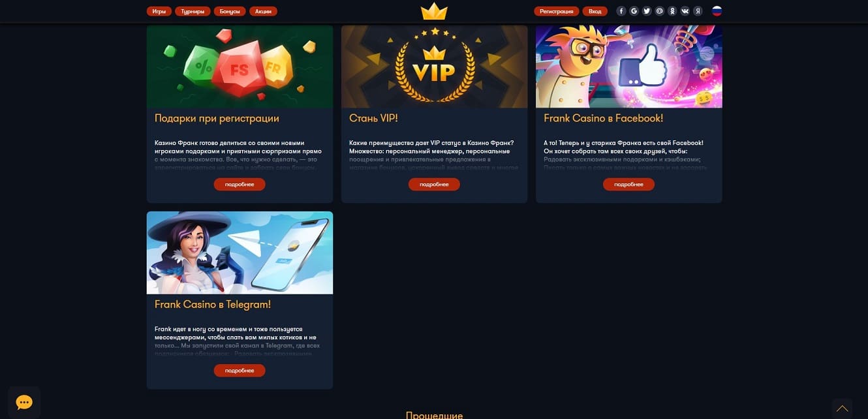Screen dimensions: 868x419
Task: Click the back-to-top arrow button
Action: pos(842,409)
